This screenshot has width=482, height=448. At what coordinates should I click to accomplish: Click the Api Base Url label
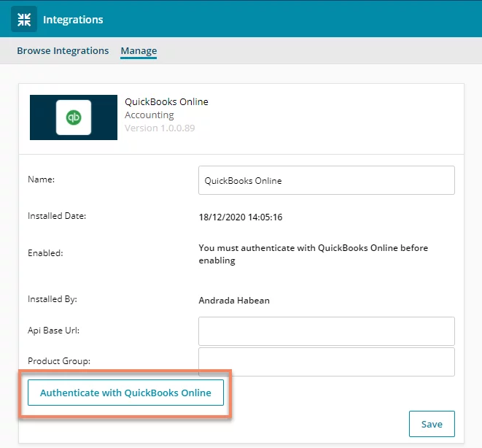click(x=53, y=331)
